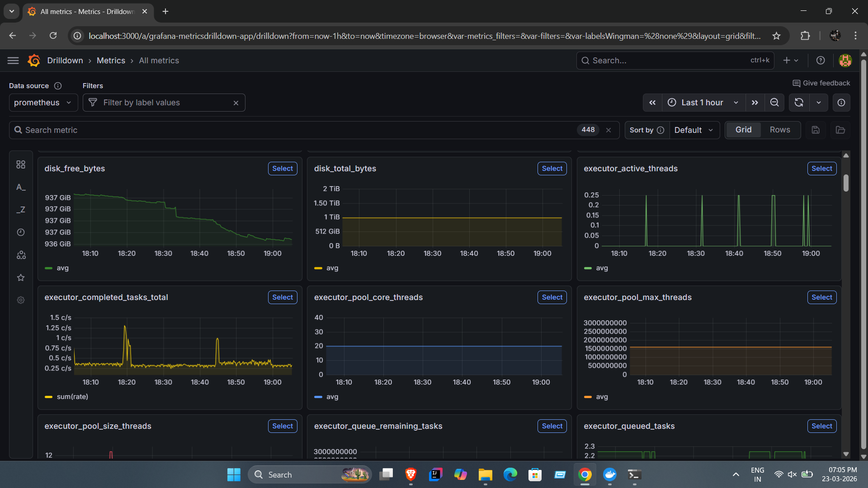
Task: Open the star icon in the sidebar
Action: coord(21,277)
